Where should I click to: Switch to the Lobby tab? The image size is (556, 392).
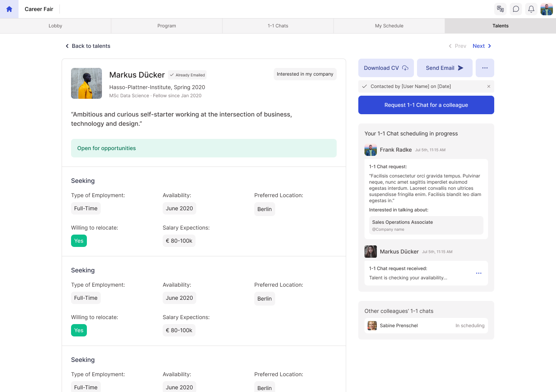(x=55, y=26)
